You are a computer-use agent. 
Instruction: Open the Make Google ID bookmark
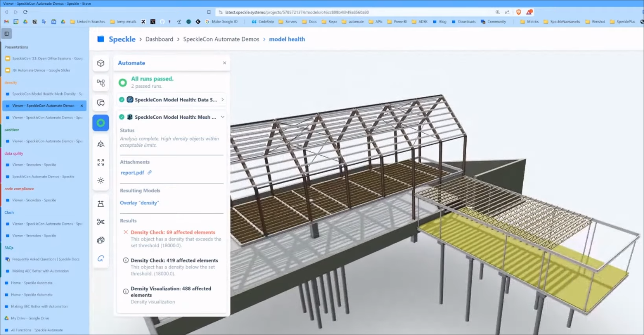tap(221, 22)
